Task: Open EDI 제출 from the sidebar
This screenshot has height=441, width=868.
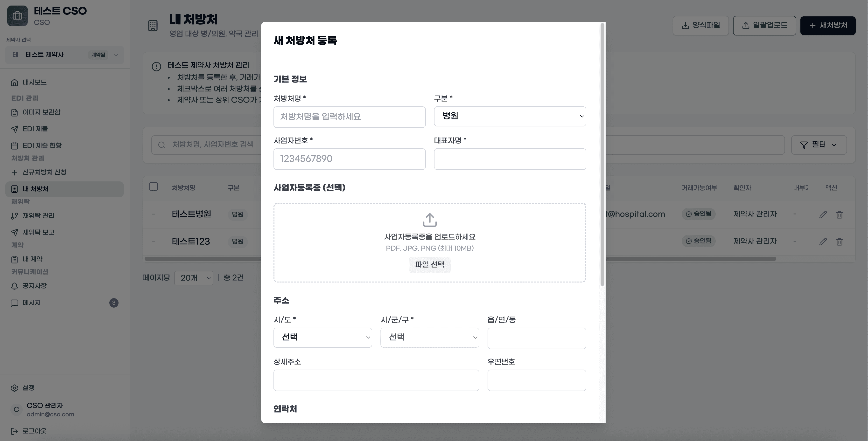Action: tap(14, 129)
